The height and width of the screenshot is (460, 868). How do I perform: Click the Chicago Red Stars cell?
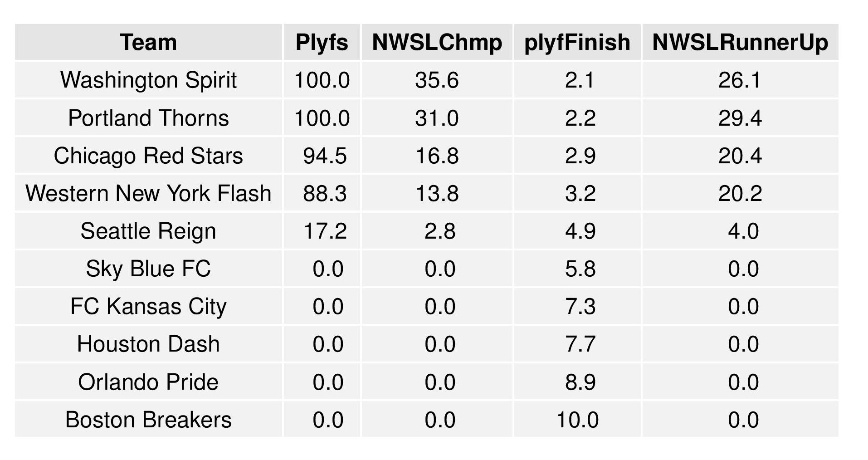(x=148, y=156)
